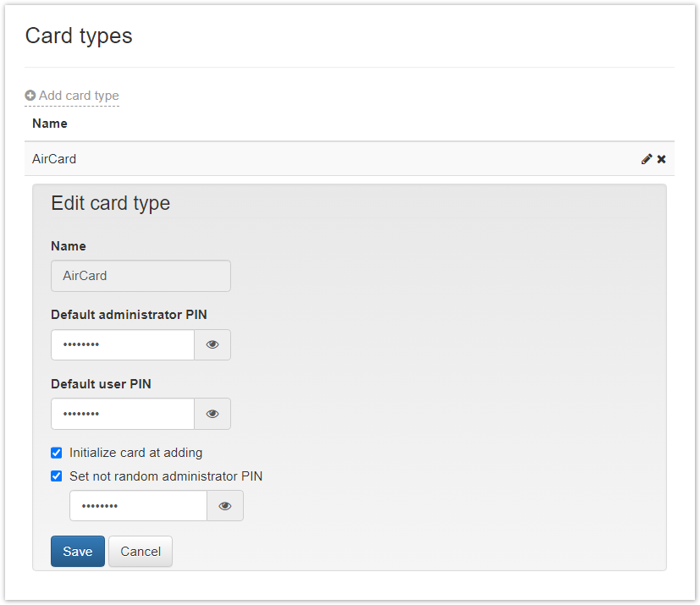This screenshot has height=605, width=700.
Task: Reveal the non-random administrator PIN eye icon
Action: pyautogui.click(x=225, y=505)
